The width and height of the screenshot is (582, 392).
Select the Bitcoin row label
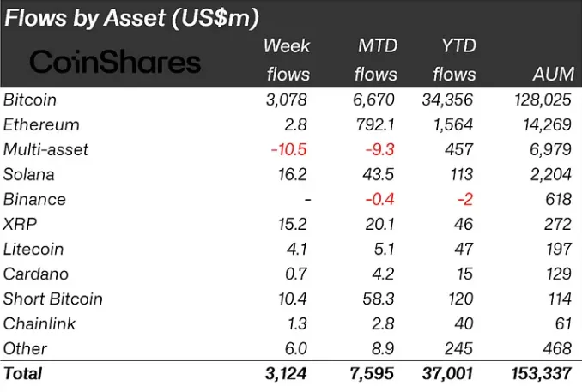(30, 100)
